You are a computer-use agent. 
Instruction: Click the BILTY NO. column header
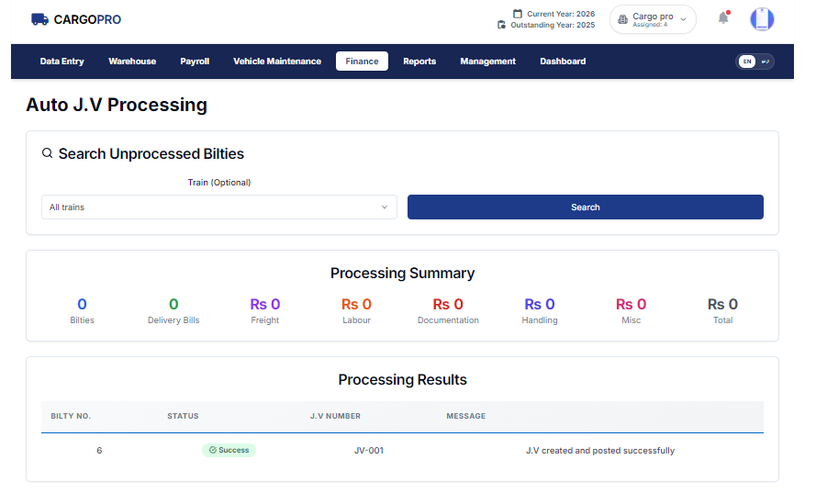click(71, 416)
